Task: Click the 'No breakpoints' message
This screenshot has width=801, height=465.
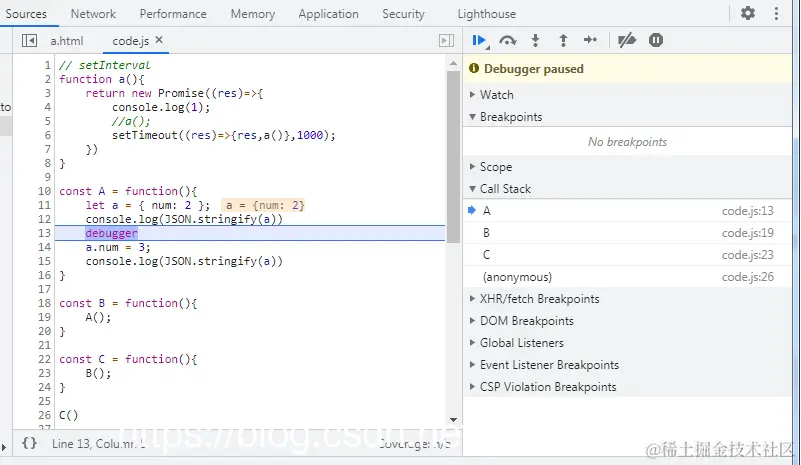Action: pyautogui.click(x=627, y=142)
